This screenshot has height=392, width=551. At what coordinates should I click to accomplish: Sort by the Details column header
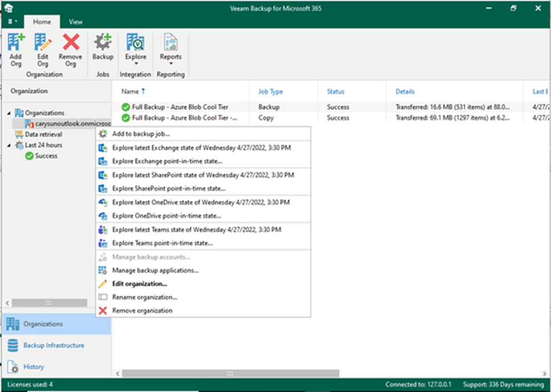405,91
